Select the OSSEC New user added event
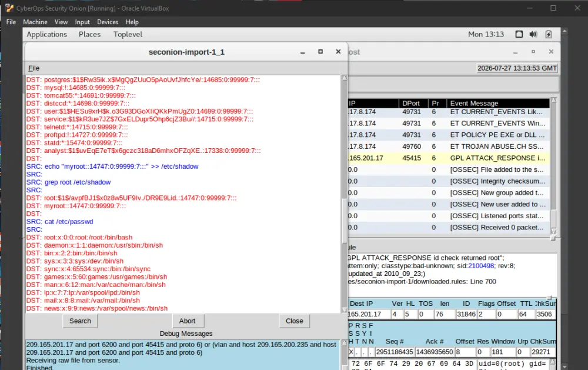 pos(449,204)
